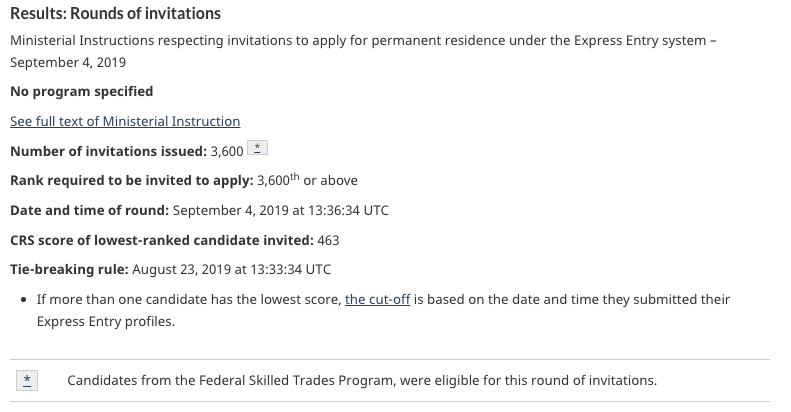This screenshot has height=412, width=791.
Task: Click the '3,600th or above' rank value
Action: coord(307,180)
